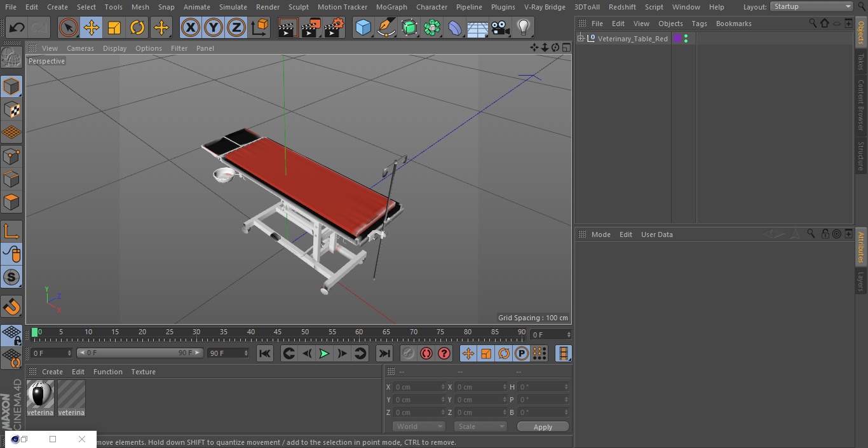
Task: Toggle the viewport maximize icon
Action: 566,48
